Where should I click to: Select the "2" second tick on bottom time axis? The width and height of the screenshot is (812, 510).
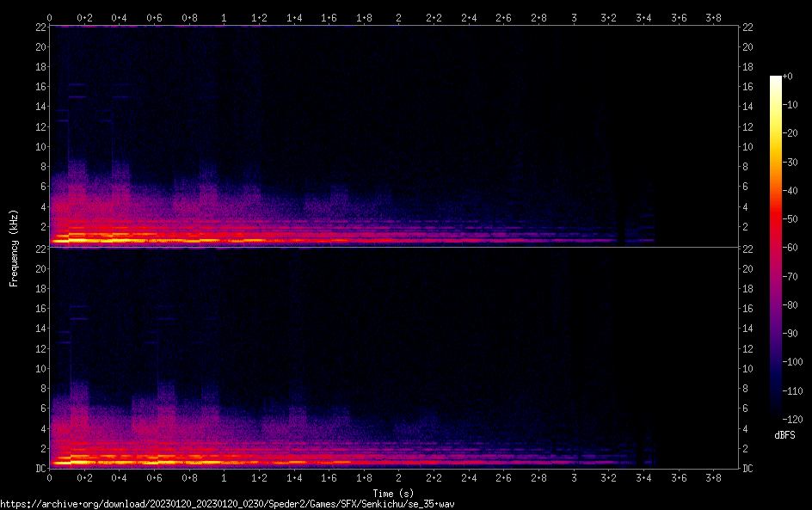point(398,477)
